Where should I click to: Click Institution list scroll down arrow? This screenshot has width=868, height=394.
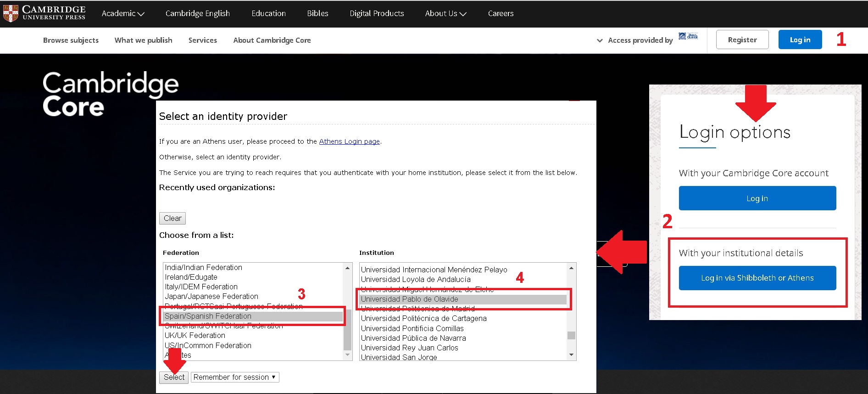pos(571,355)
